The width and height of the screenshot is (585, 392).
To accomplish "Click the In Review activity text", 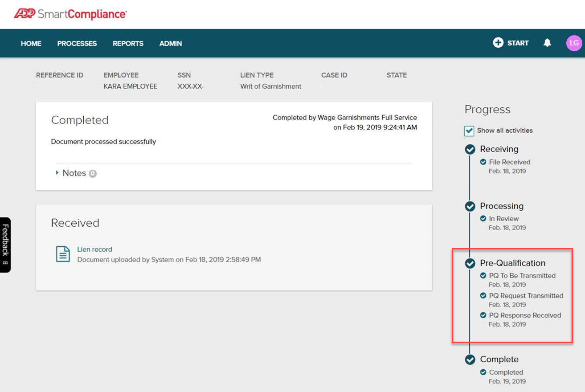I will [504, 219].
